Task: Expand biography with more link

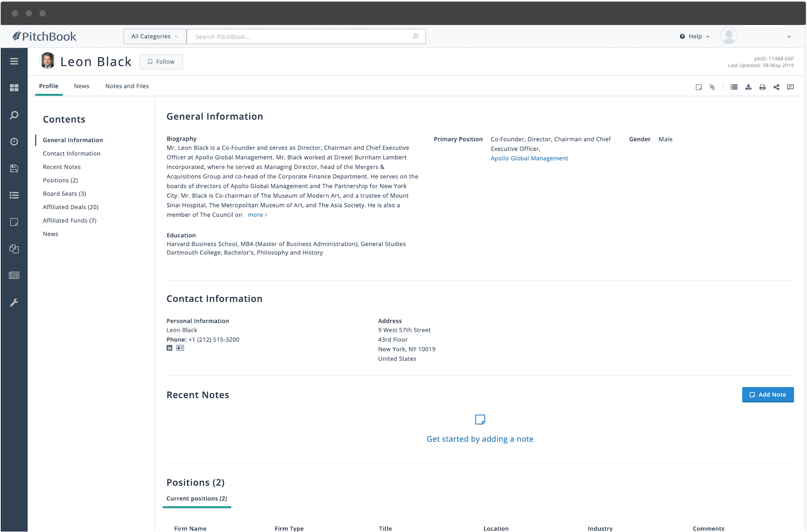Action: 257,215
